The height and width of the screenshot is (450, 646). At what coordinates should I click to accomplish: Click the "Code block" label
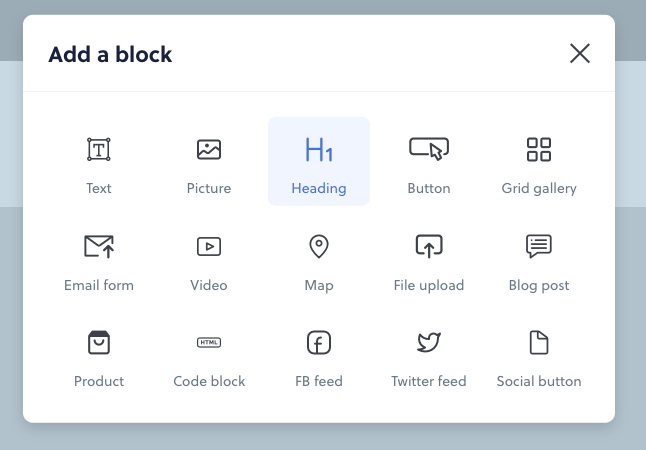(209, 381)
